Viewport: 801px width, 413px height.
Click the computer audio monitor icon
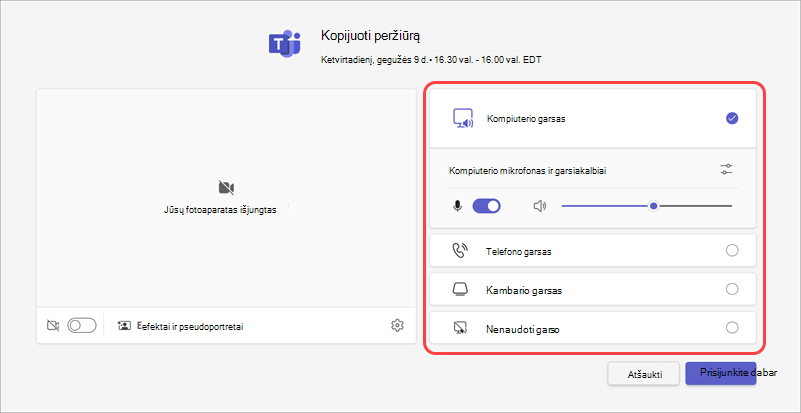click(463, 119)
